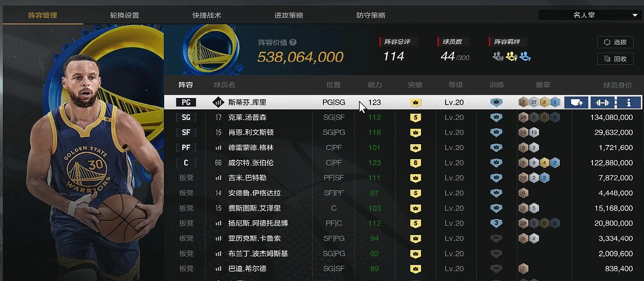Select the C lineup slot

coord(186,163)
